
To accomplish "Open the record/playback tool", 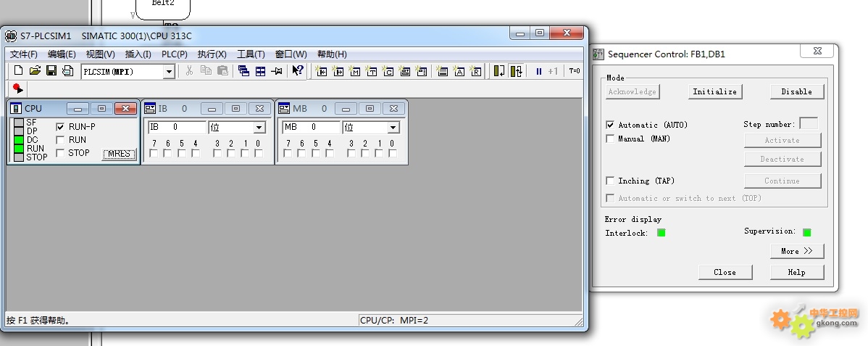I will coord(17,88).
